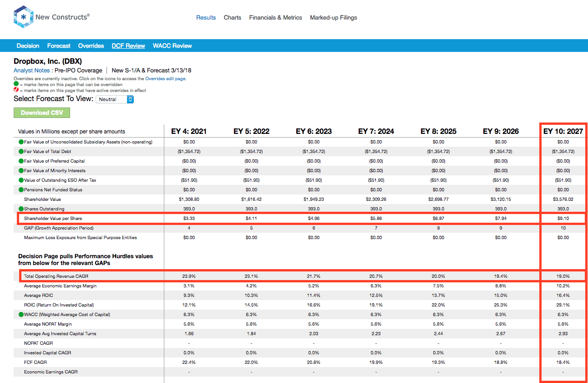Click the FCF CAGR row label

tap(35, 363)
